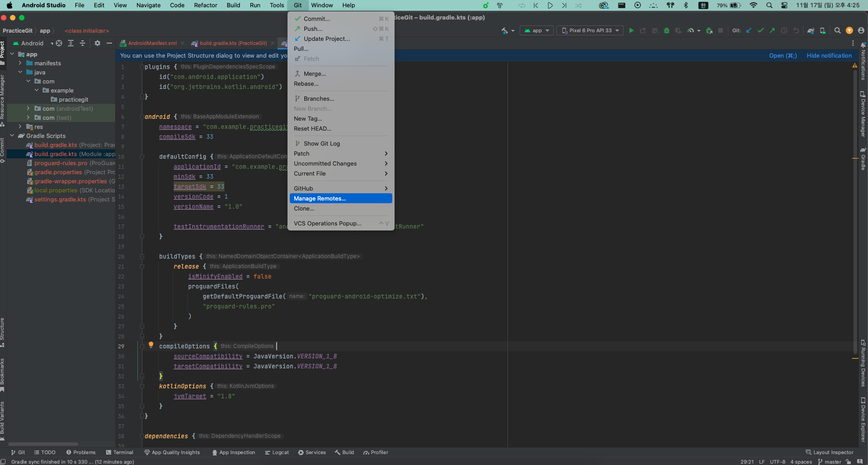Click Attach Debugger to Android Process icon
868x465 pixels.
pyautogui.click(x=709, y=30)
